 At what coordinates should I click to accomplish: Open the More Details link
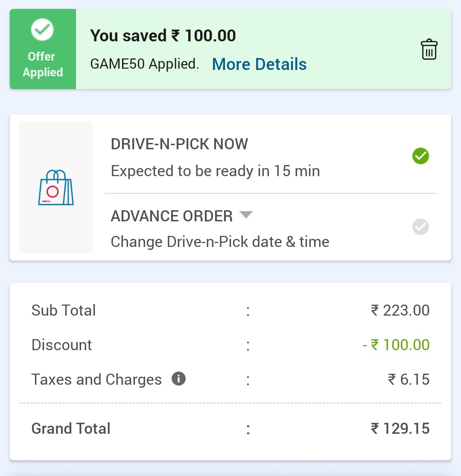tap(259, 64)
